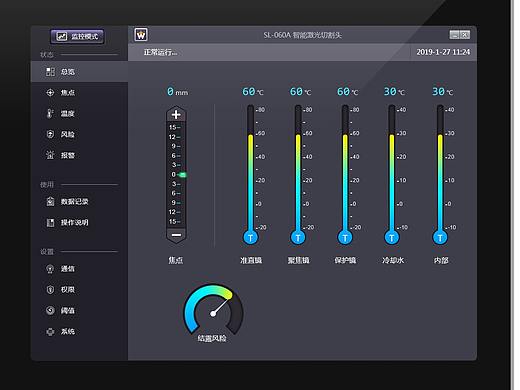The width and height of the screenshot is (520, 390).
Task: Click the W application logo icon
Action: (x=141, y=35)
